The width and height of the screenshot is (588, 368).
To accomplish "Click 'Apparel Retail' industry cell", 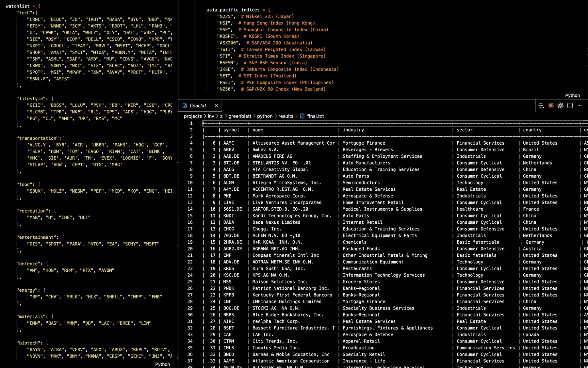I will point(361,341).
